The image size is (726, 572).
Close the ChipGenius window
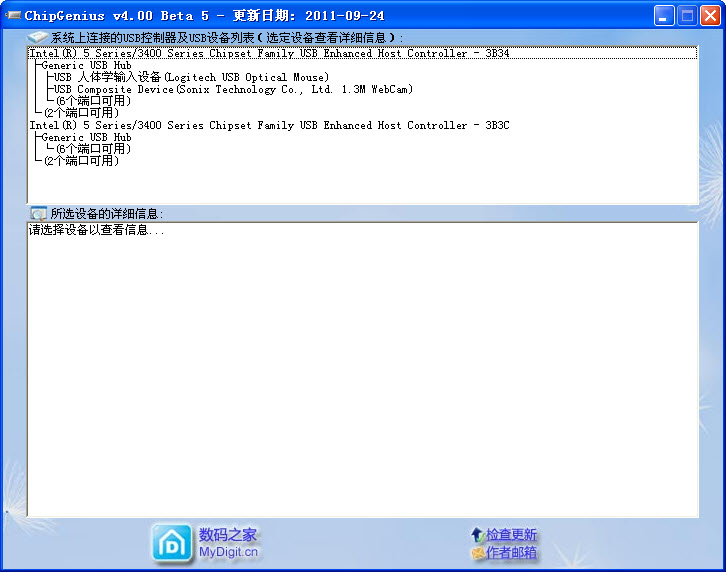[x=710, y=15]
